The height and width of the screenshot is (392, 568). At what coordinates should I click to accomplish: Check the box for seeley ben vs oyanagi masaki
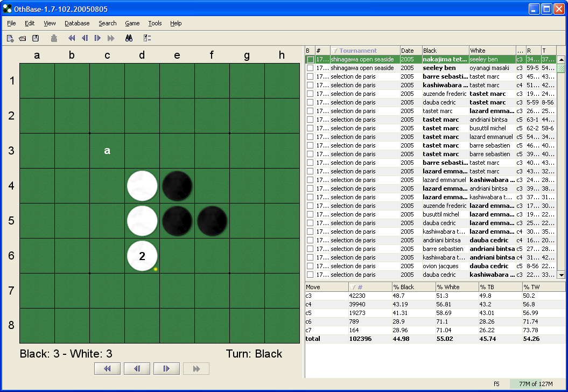[x=310, y=68]
